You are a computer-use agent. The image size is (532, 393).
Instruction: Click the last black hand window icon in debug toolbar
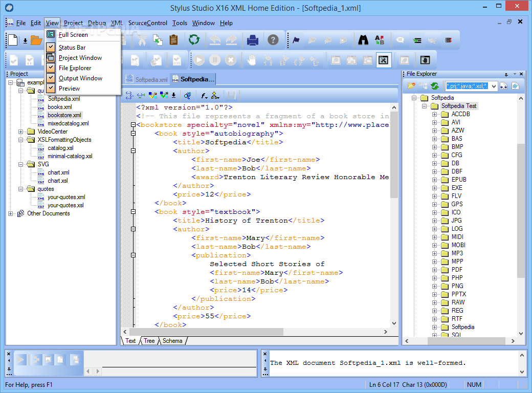(425, 60)
